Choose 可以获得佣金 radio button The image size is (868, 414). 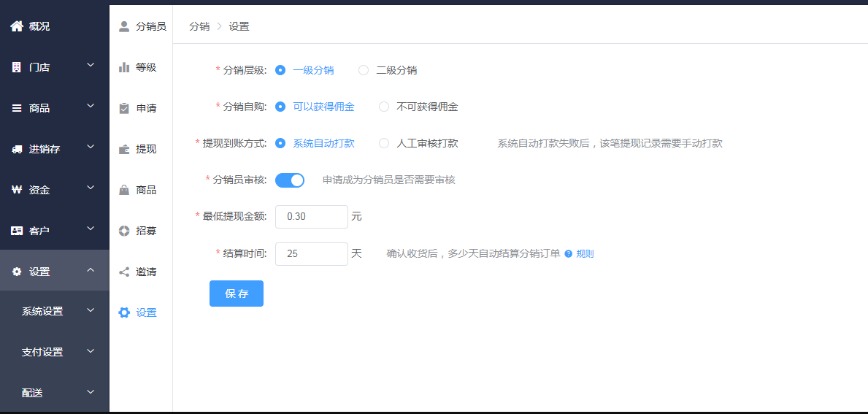pyautogui.click(x=280, y=107)
